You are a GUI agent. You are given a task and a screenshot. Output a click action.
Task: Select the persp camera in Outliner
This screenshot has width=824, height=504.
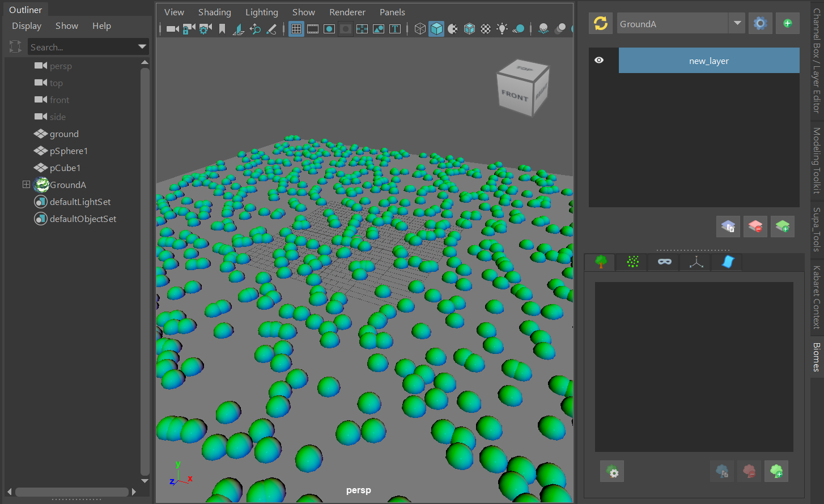(61, 66)
